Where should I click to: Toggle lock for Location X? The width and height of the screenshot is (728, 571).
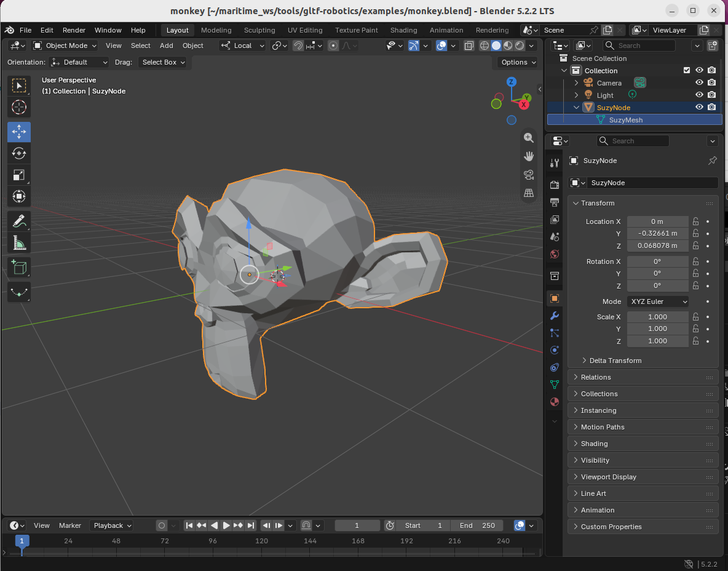(x=695, y=221)
